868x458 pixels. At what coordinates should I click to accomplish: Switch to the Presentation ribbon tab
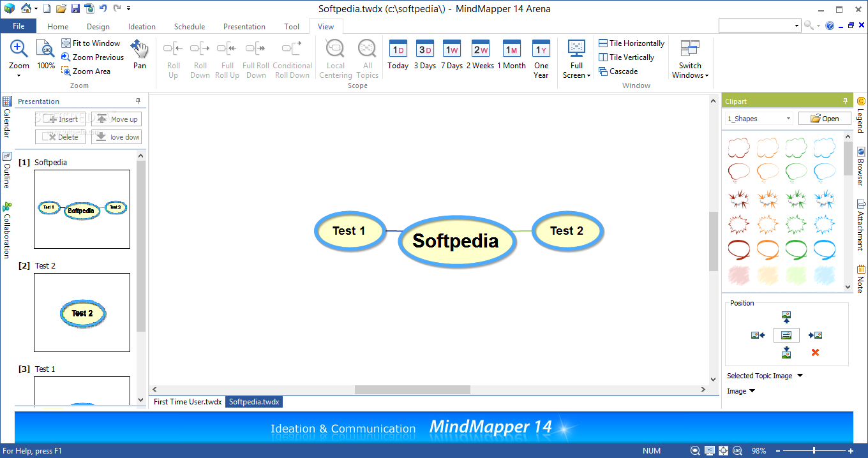coord(244,27)
